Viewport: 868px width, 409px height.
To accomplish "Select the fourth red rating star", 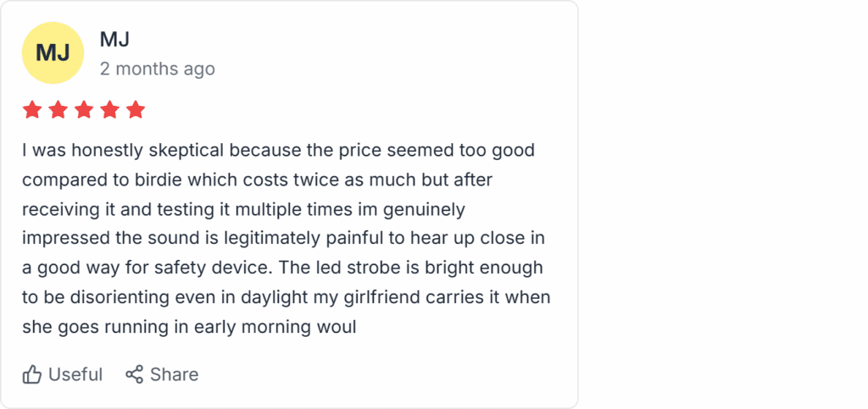I will (109, 110).
